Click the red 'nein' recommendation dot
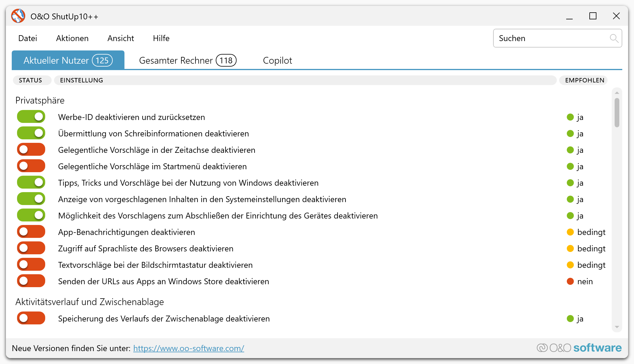 (570, 282)
